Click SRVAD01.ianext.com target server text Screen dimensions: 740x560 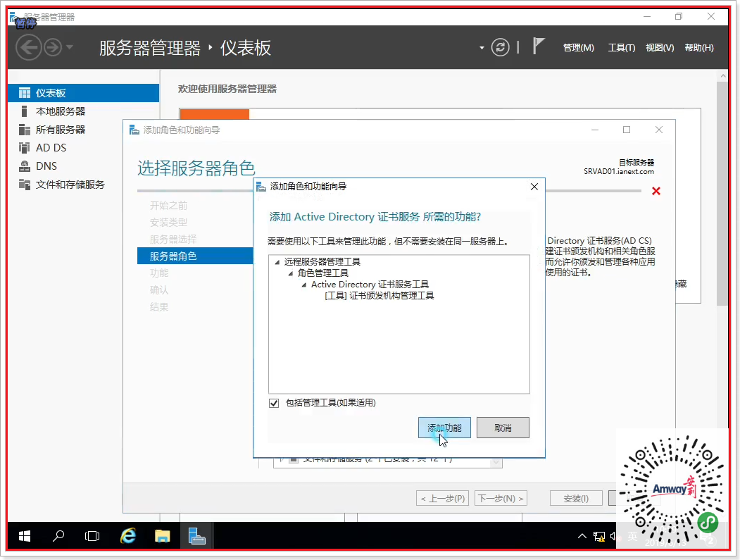pyautogui.click(x=619, y=171)
